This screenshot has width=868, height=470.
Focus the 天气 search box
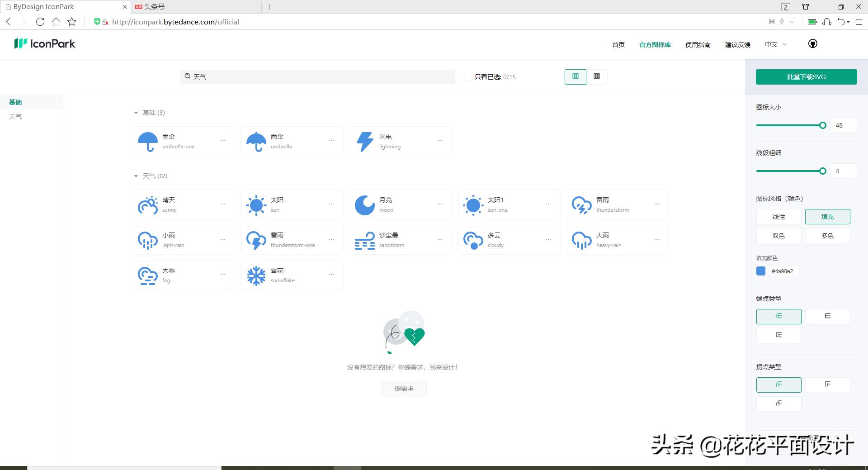317,76
